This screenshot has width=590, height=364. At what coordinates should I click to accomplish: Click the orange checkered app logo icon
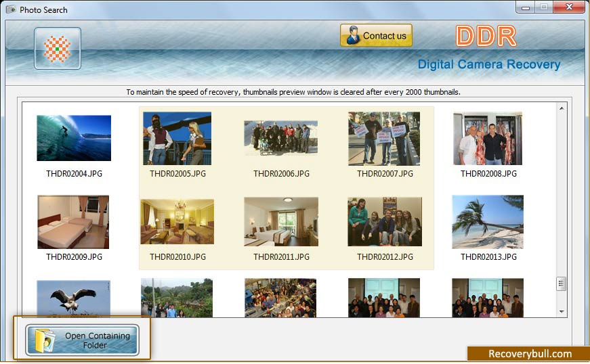[x=58, y=49]
